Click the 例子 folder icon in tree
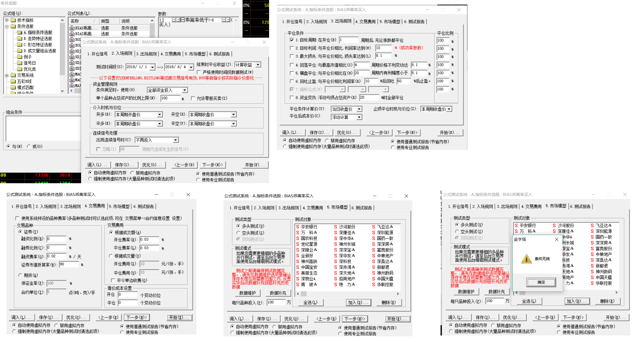The height and width of the screenshot is (342, 644). coord(20,57)
